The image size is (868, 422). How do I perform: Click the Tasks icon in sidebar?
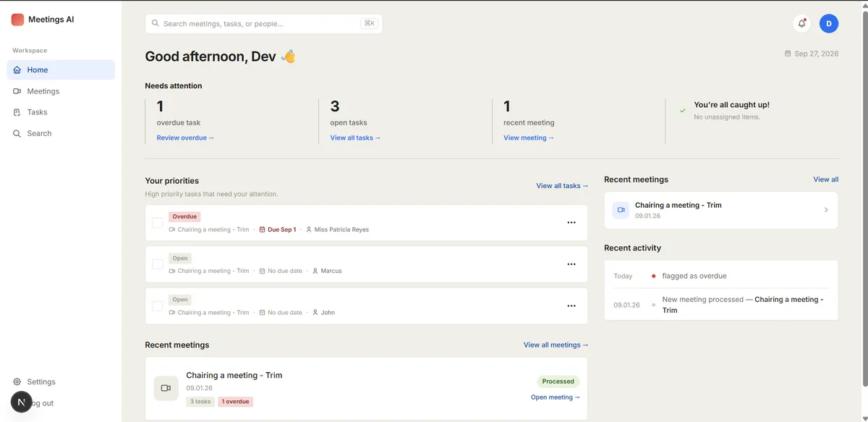coord(17,112)
